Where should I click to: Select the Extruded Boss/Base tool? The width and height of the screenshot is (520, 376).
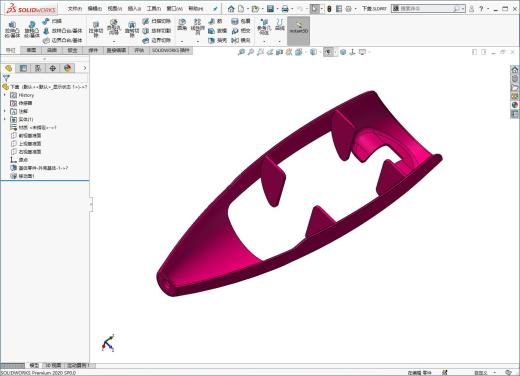12,29
